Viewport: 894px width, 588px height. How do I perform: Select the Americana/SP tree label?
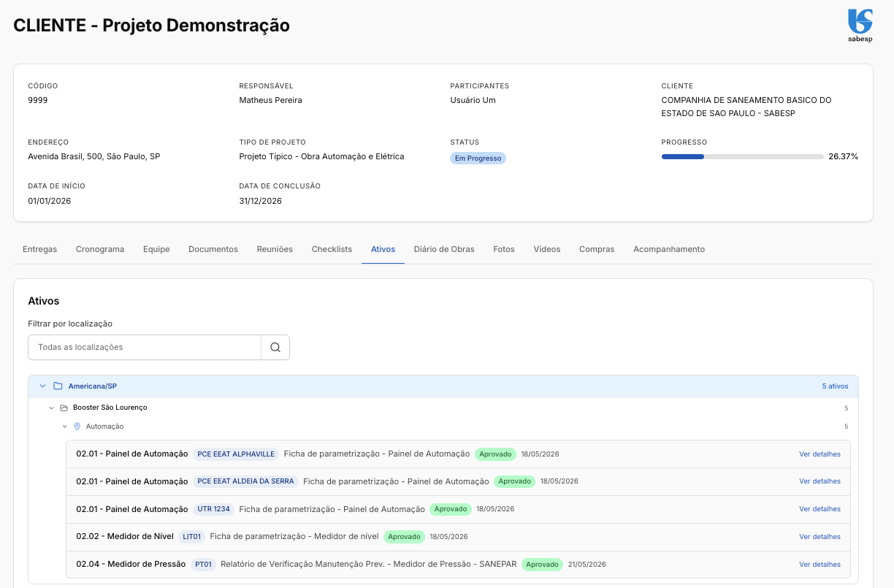[93, 386]
